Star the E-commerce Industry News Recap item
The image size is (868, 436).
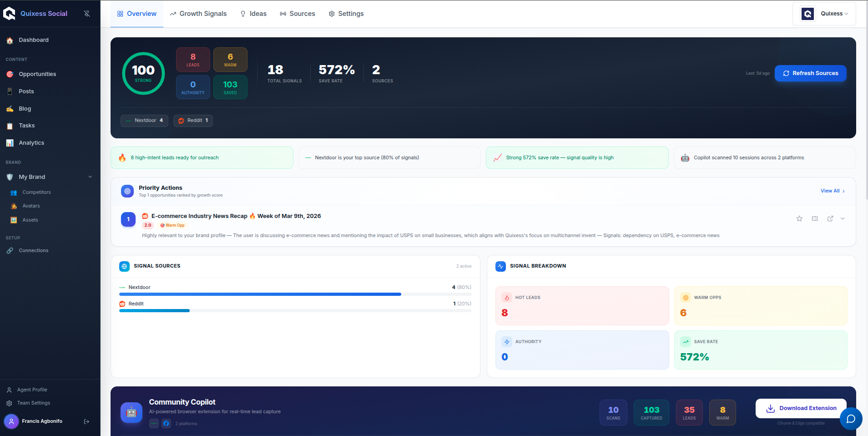(x=799, y=219)
